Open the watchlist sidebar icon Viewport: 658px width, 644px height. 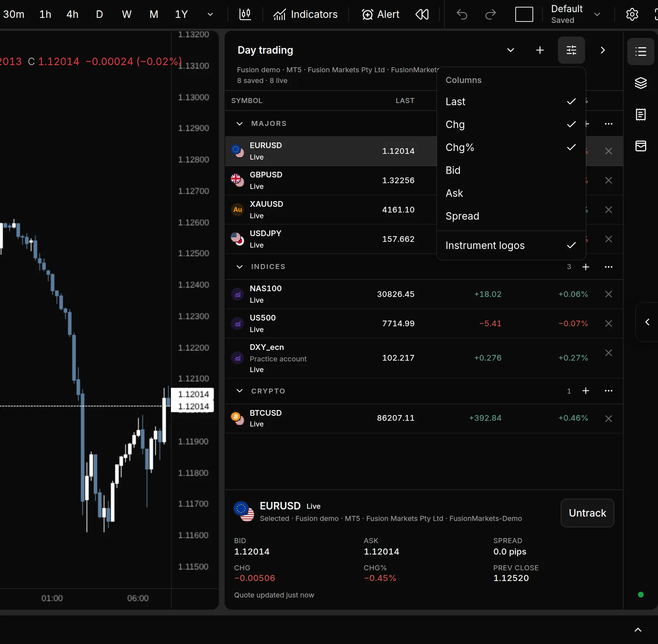[640, 52]
